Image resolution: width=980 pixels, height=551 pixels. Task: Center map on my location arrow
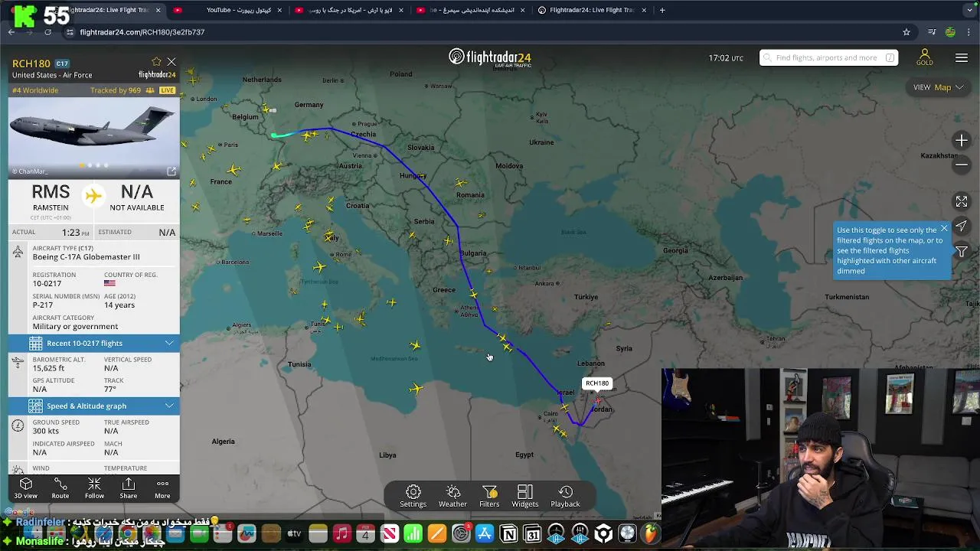[962, 227]
